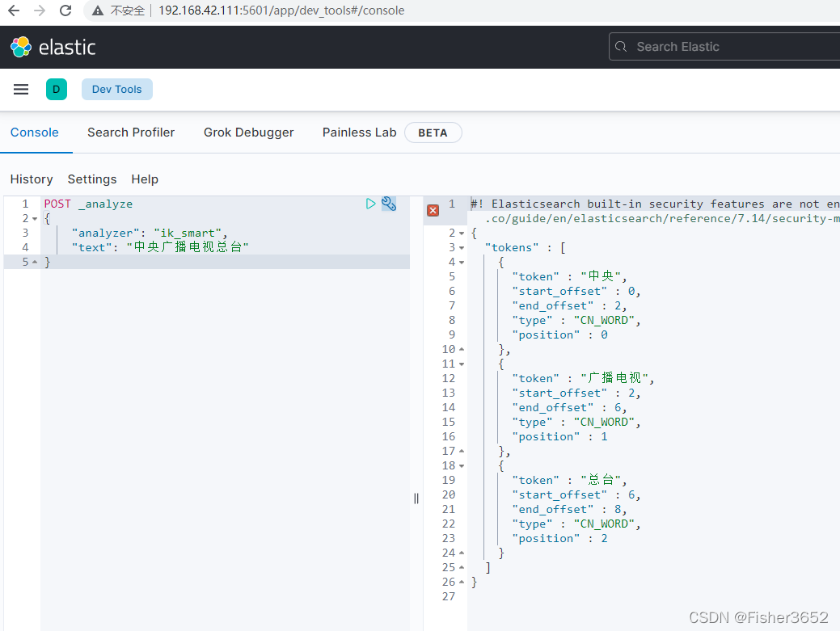Switch to the Painless Lab tab

click(360, 133)
